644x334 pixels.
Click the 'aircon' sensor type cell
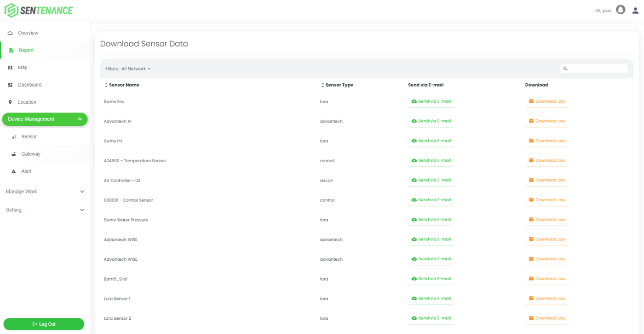pos(327,181)
